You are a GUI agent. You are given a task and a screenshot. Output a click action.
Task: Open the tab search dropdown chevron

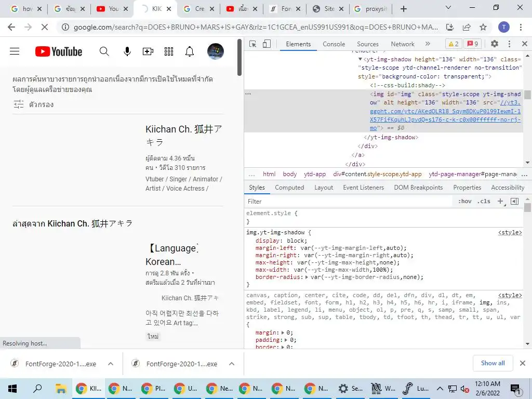click(448, 7)
